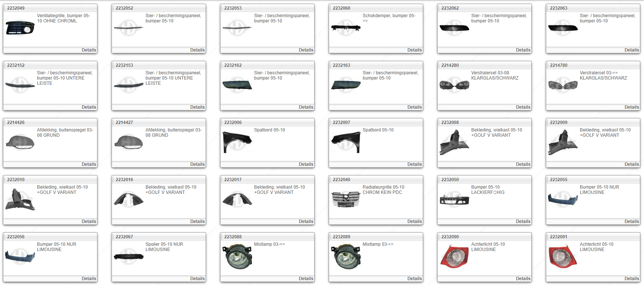Click Details for Bumper 2232050

point(523,222)
